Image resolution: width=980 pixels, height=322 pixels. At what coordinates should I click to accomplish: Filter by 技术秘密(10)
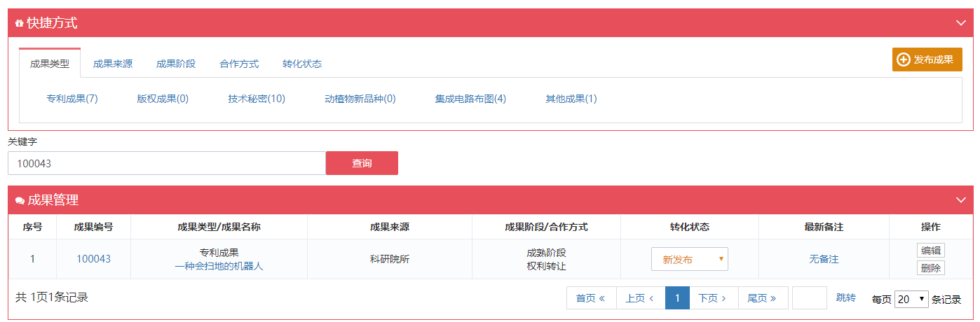click(x=257, y=99)
